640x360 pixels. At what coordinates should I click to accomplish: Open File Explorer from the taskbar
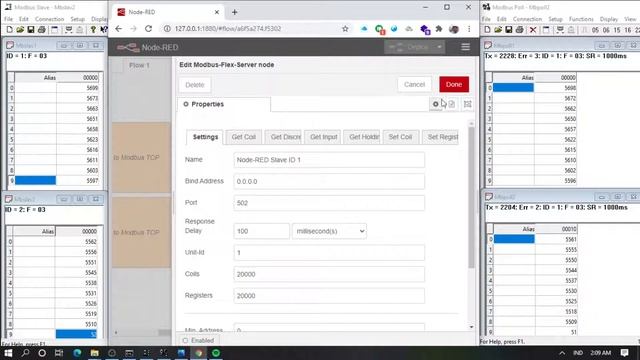pyautogui.click(x=95, y=353)
